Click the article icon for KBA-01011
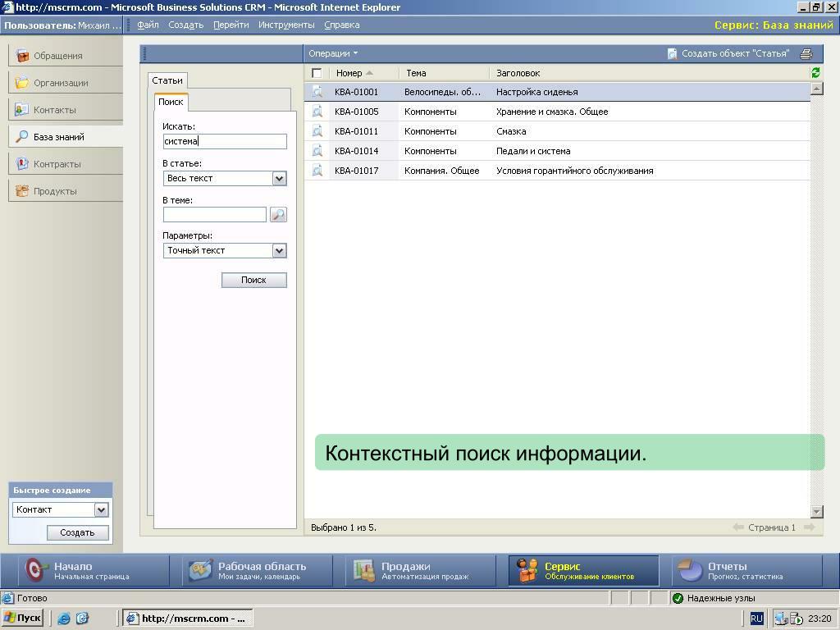This screenshot has width=840, height=630. pos(317,131)
